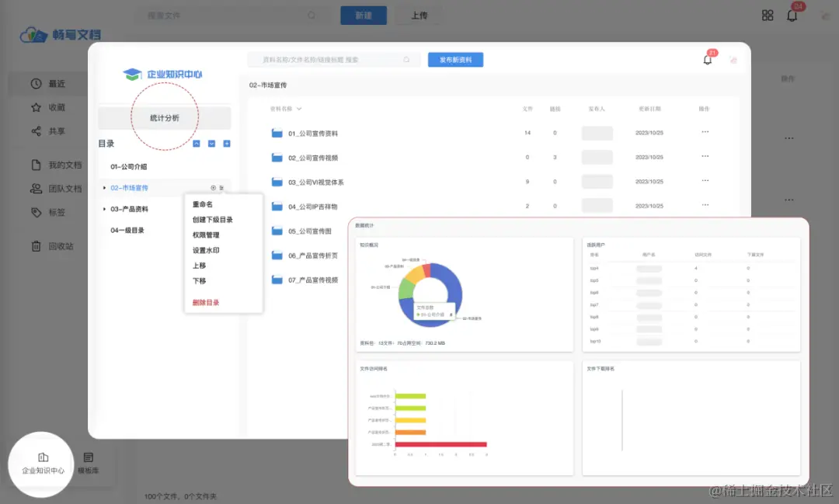Open 收藏 favorites in the background sidebar
Image resolution: width=839 pixels, height=504 pixels.
(48, 107)
